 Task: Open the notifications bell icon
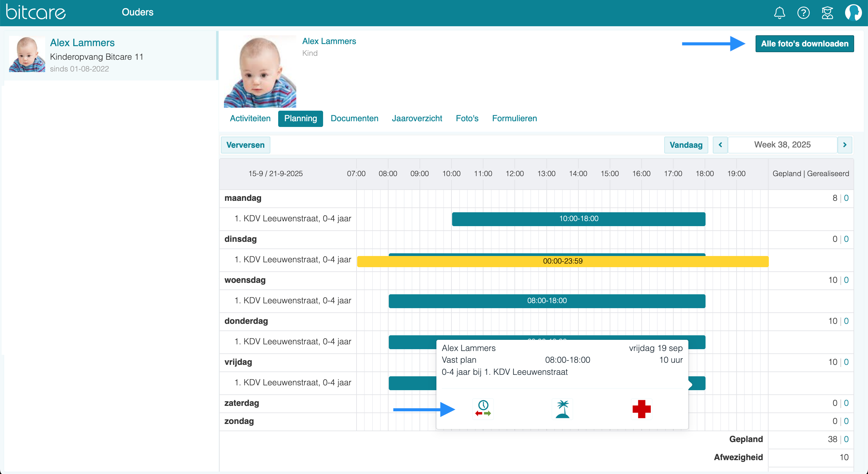(x=779, y=13)
